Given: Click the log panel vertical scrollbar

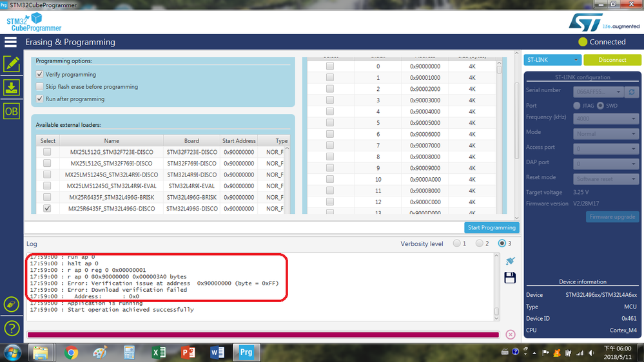Looking at the screenshot, I should point(496,287).
